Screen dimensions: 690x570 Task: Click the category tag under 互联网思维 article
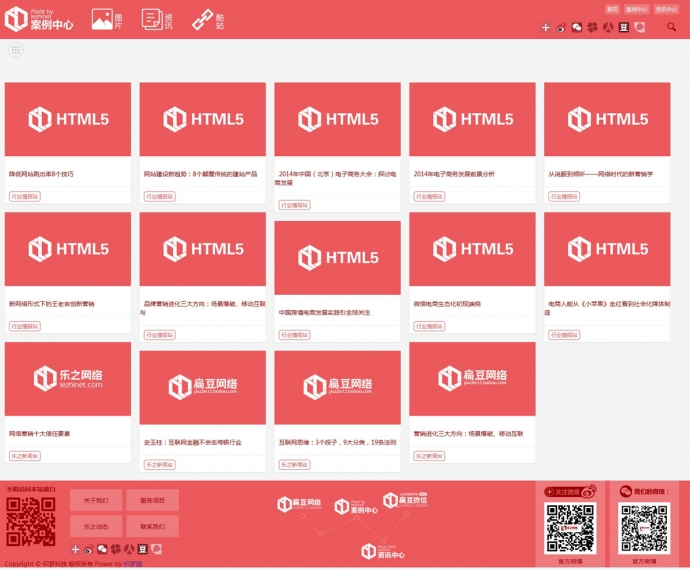click(x=294, y=464)
